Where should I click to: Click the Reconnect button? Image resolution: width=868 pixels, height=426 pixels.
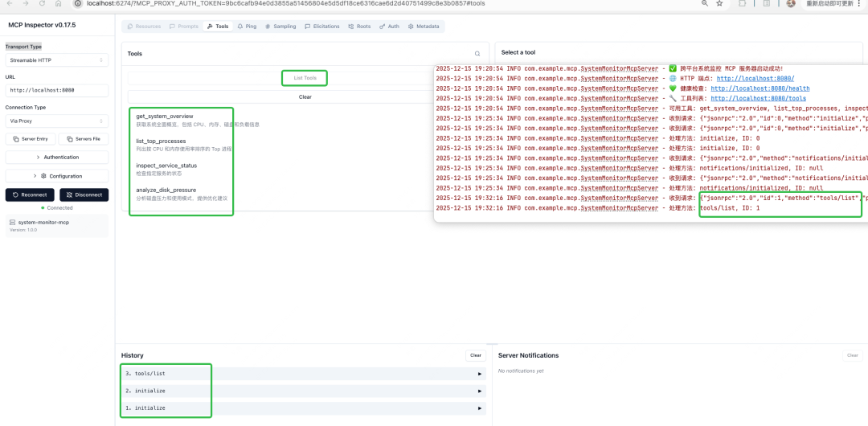tap(30, 195)
